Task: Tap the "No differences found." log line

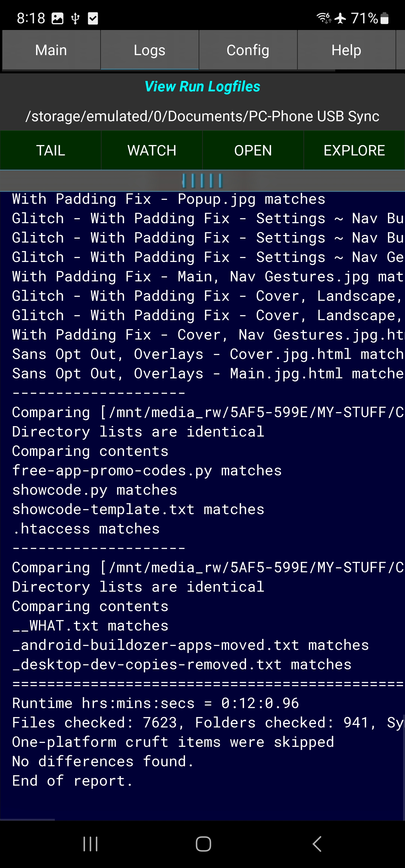Action: point(103,761)
